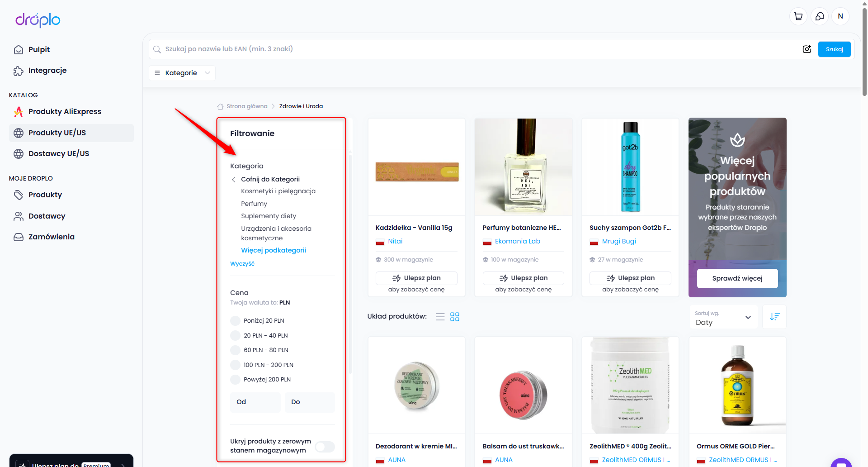Open the ZeolithMED 400g product image
Viewport: 868px width, 467px height.
tap(630, 386)
